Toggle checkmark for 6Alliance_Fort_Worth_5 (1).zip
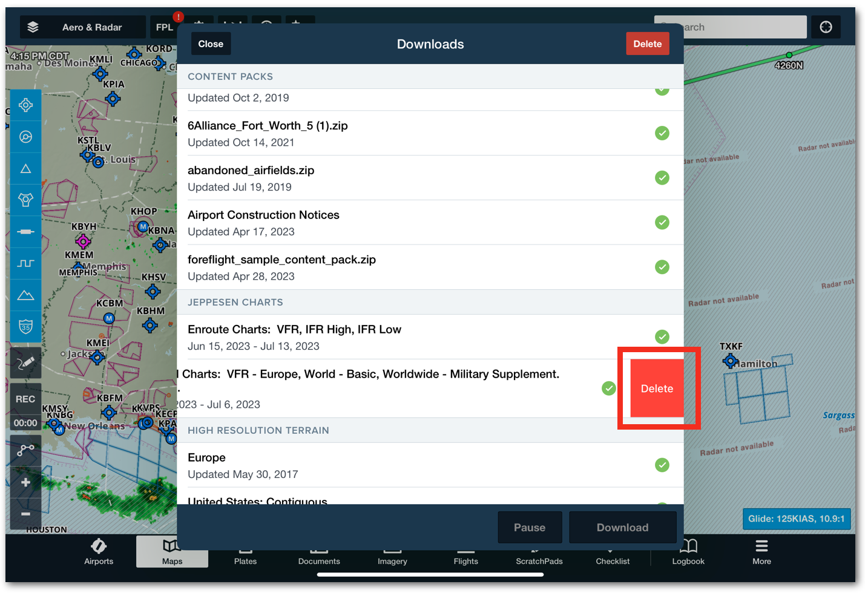 pos(662,133)
